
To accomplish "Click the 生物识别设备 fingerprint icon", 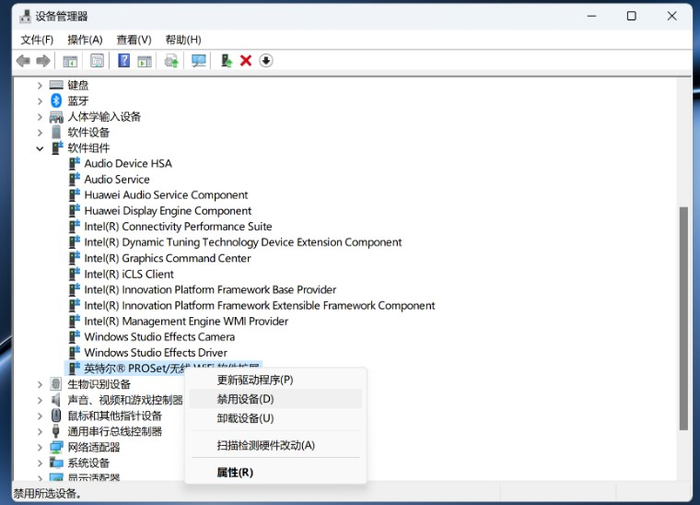I will [x=56, y=384].
